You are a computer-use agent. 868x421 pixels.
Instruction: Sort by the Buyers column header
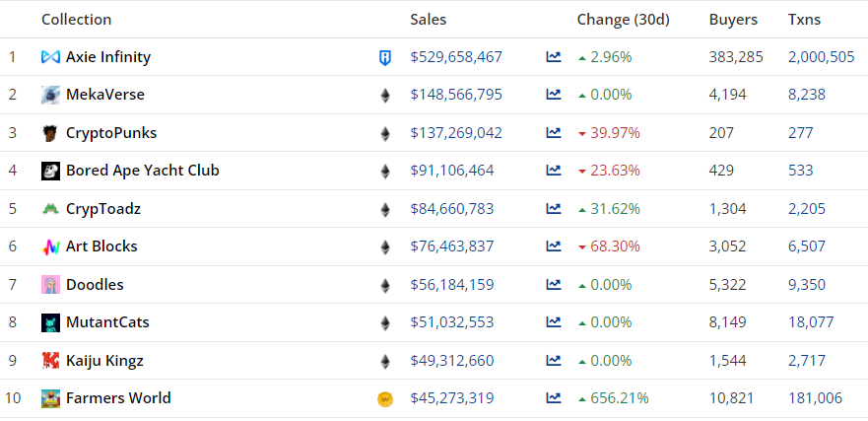point(733,20)
